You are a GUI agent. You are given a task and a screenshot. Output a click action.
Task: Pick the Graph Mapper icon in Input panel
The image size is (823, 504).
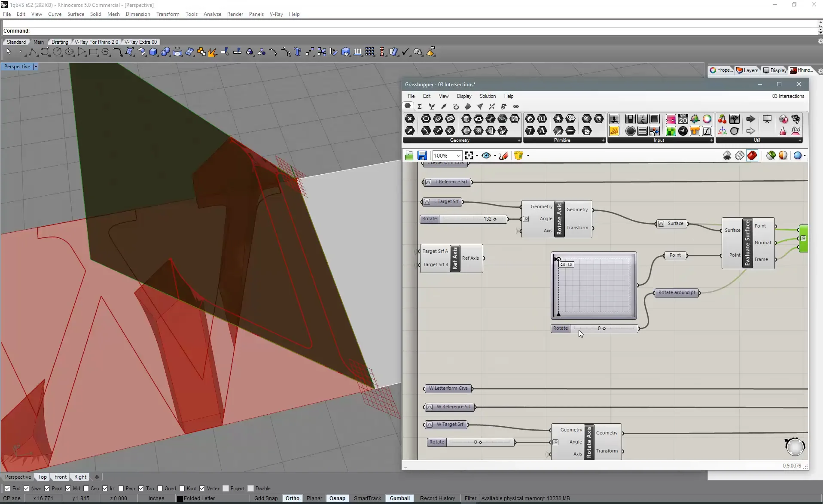707,131
